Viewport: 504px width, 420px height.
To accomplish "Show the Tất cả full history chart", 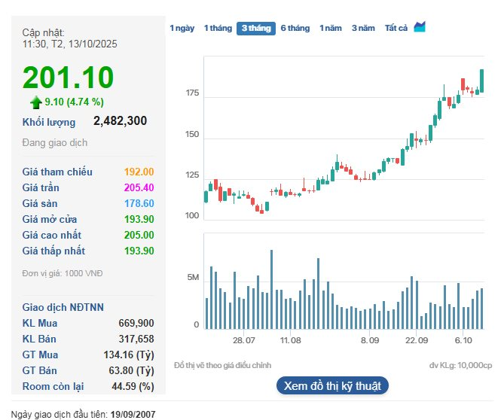I will 396,29.
